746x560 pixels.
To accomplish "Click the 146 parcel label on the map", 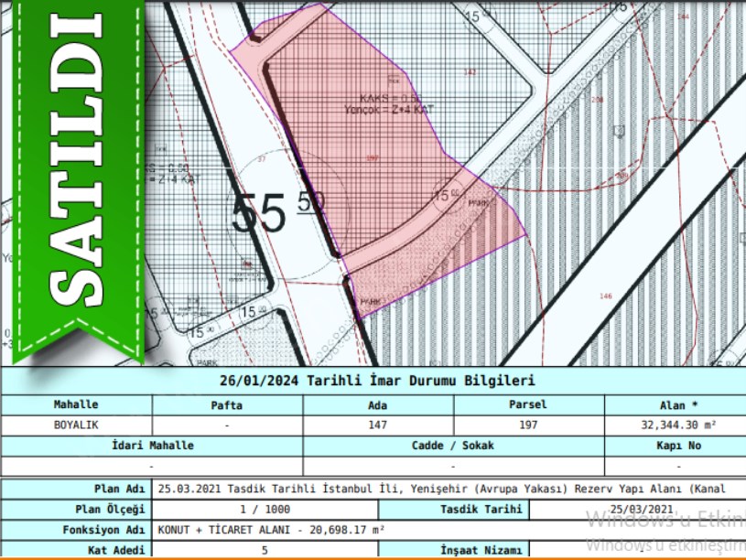I will pyautogui.click(x=605, y=296).
